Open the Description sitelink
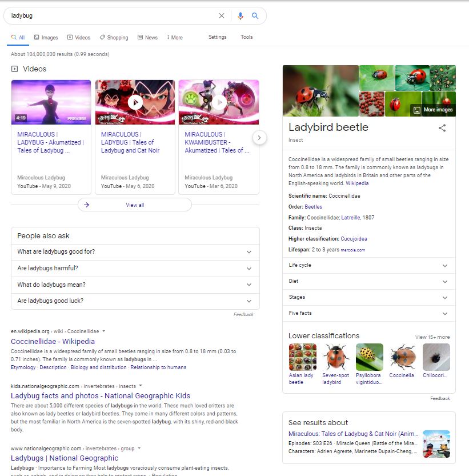The image size is (469, 476). point(53,367)
